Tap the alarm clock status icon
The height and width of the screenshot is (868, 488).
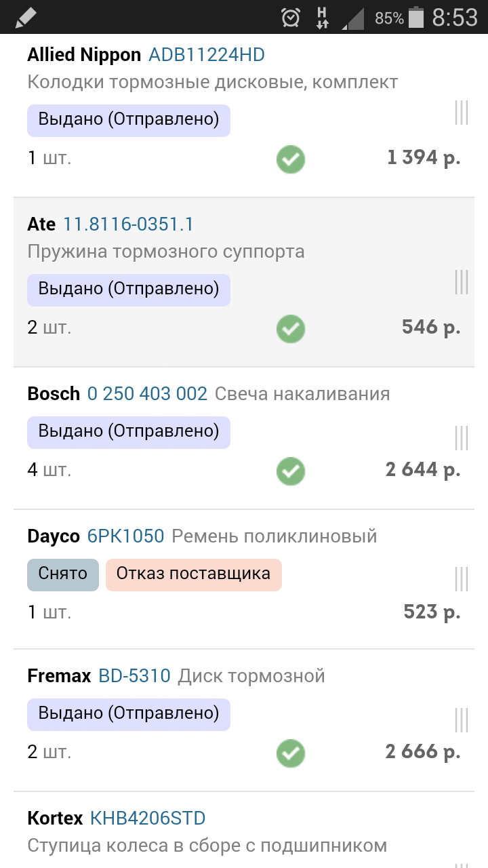pos(291,18)
